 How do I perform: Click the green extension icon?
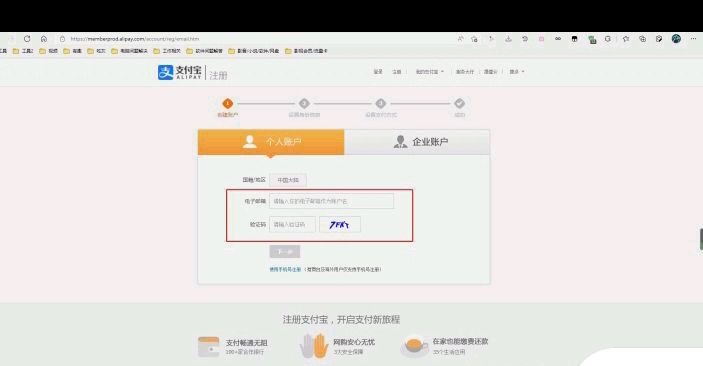(x=592, y=39)
